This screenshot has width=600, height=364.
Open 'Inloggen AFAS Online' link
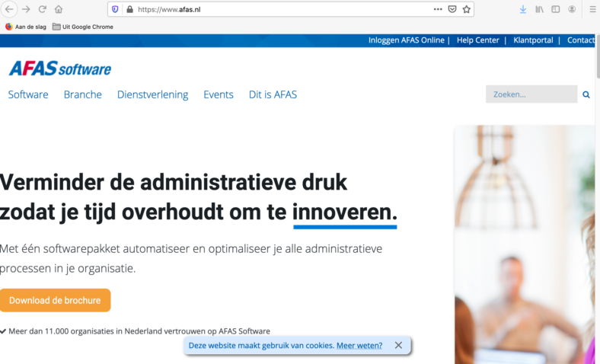coord(407,40)
